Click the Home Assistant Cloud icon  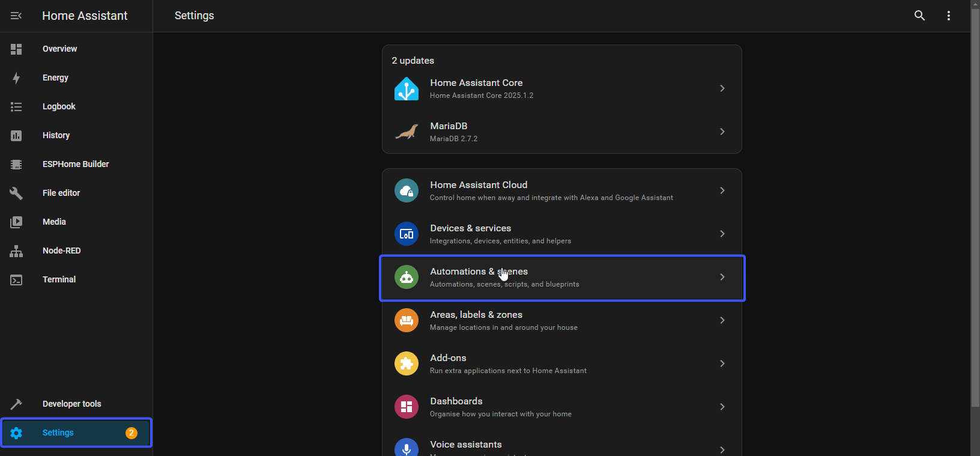coord(407,191)
